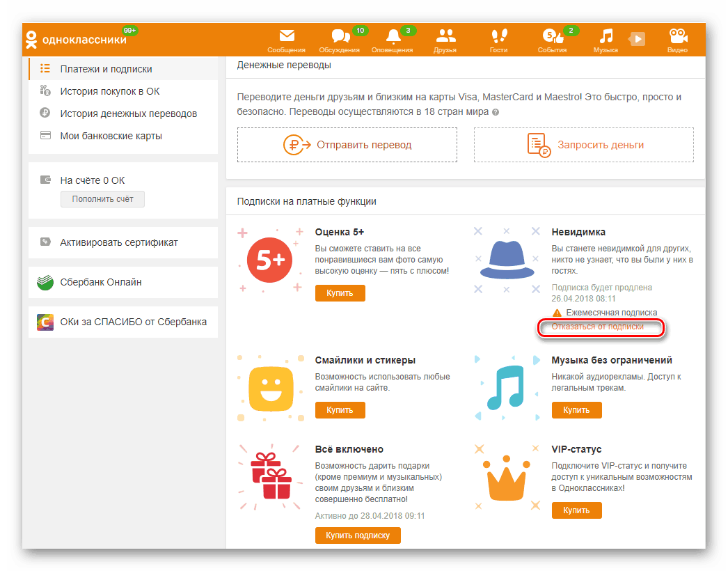
Task: Click Запросить деньги button
Action: 583,144
